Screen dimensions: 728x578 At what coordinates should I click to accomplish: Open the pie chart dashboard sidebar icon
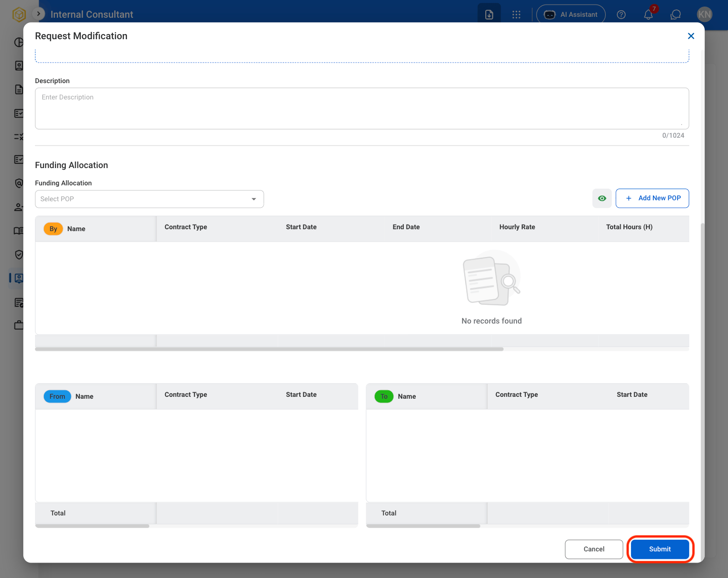pyautogui.click(x=19, y=42)
